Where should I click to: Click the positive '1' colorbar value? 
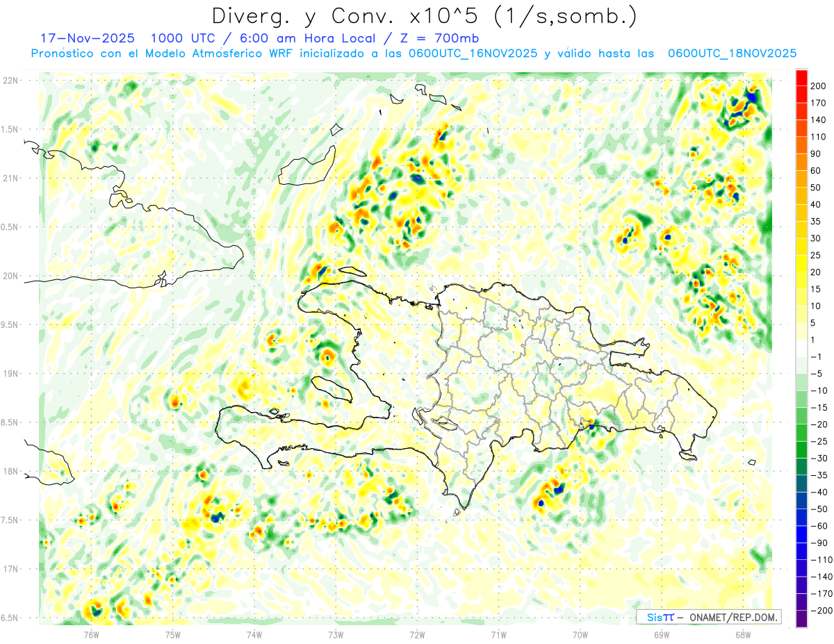tap(814, 340)
